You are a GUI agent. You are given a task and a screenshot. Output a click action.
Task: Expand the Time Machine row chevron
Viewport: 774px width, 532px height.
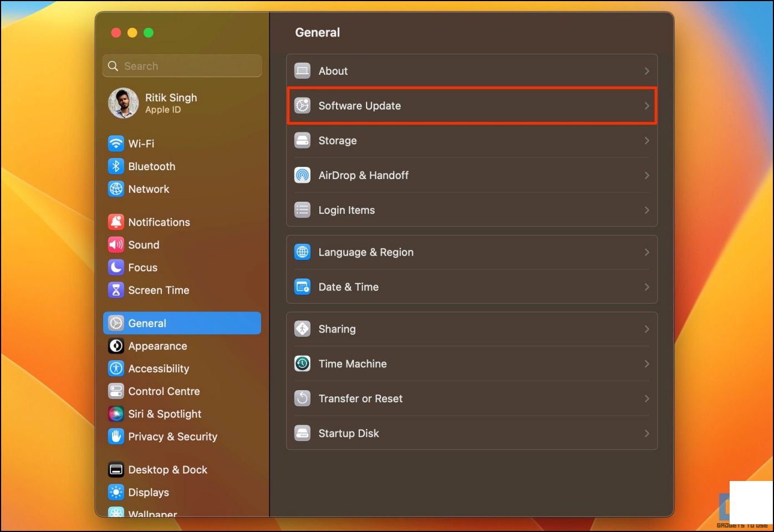[646, 364]
